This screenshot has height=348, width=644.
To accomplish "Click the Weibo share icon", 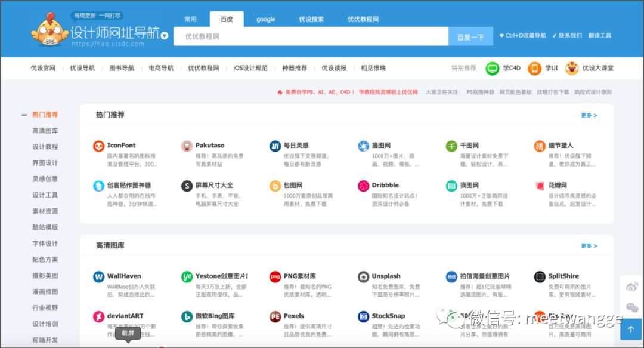I will (x=631, y=287).
